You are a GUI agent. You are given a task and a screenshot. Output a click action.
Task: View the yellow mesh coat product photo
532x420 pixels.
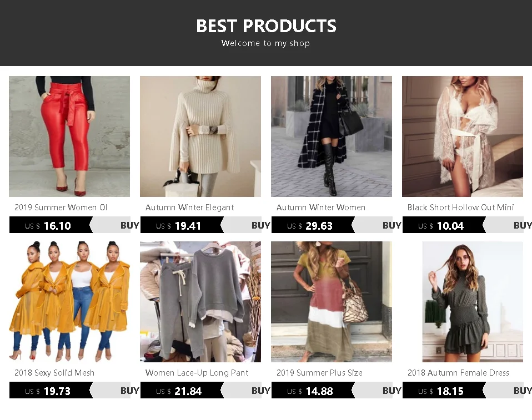(x=69, y=302)
